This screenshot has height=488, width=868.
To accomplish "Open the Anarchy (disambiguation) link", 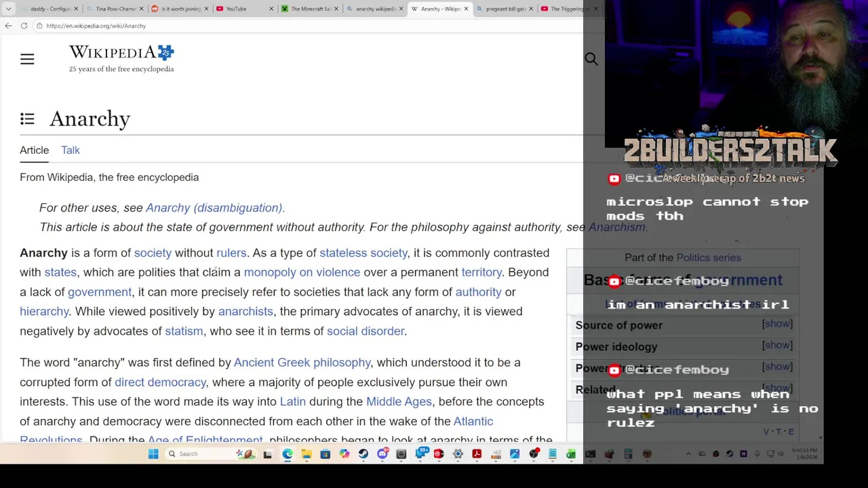I will tap(214, 208).
